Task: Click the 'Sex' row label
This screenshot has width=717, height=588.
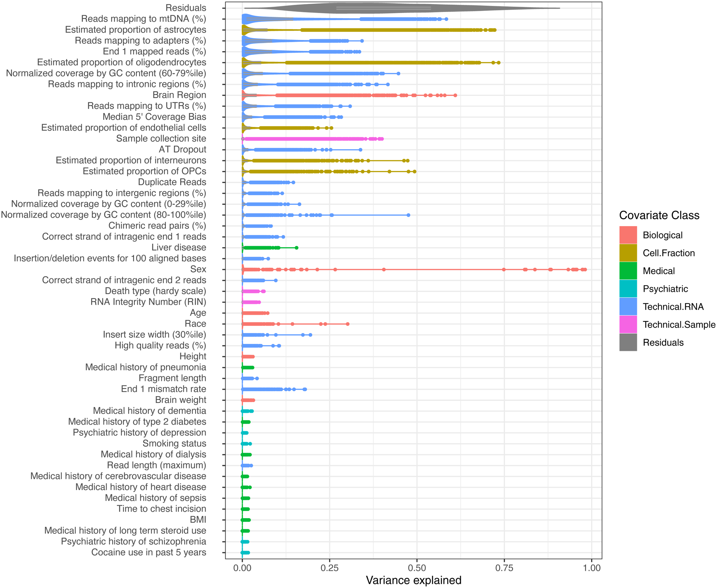Action: point(198,269)
